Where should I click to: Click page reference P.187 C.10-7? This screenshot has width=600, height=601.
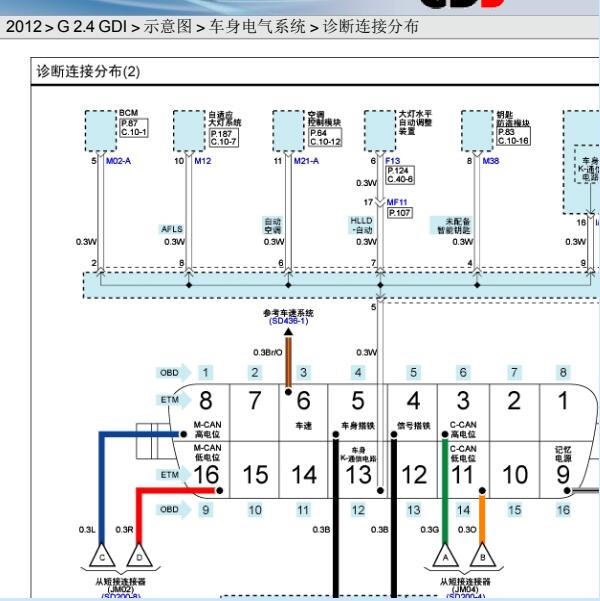224,138
